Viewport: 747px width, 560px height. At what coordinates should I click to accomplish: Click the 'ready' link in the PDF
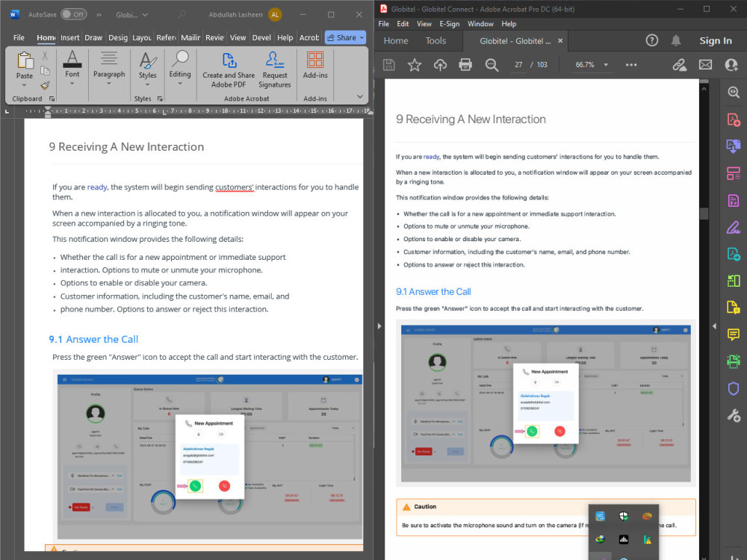click(x=431, y=157)
